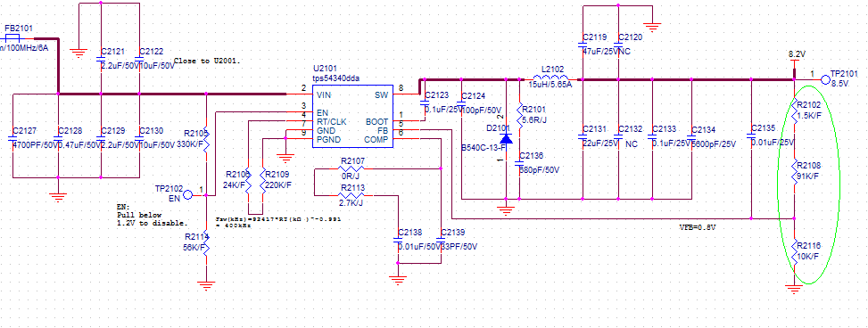Click the "SW" pin label on U2101
868x328 pixels.
click(383, 95)
